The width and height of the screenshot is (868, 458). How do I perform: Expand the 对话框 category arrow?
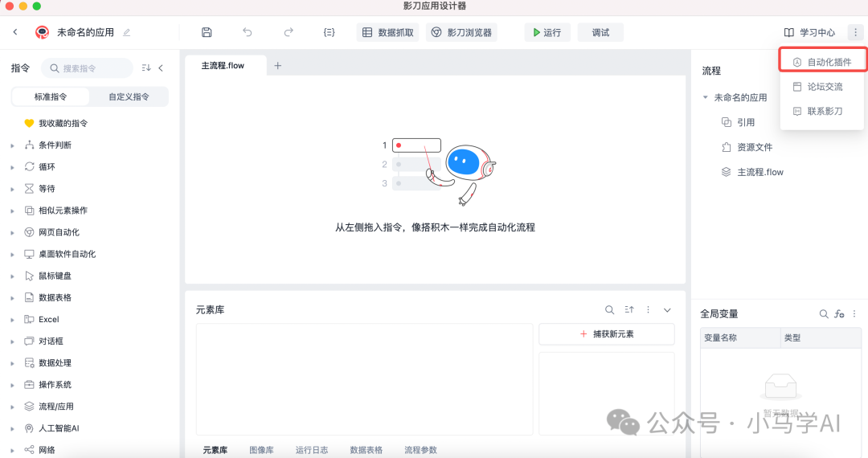12,341
